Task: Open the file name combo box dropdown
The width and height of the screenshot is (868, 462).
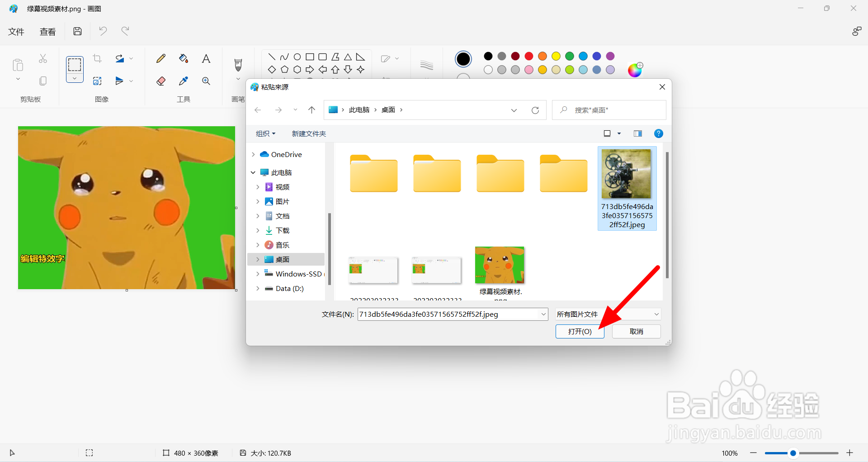Action: [543, 314]
